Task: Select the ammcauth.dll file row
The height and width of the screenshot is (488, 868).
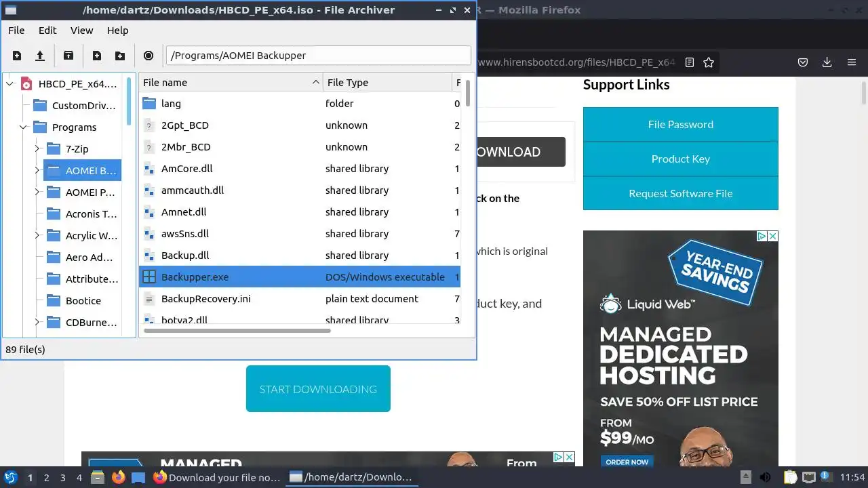Action: point(300,190)
